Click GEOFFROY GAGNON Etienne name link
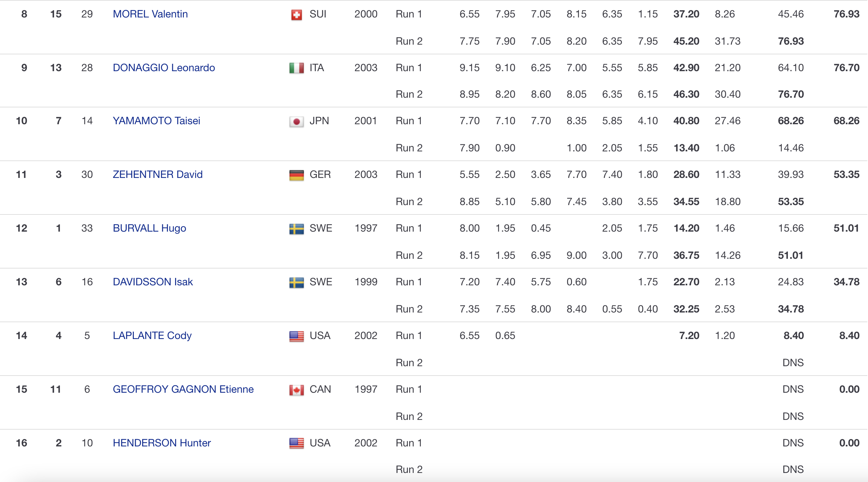 [183, 389]
